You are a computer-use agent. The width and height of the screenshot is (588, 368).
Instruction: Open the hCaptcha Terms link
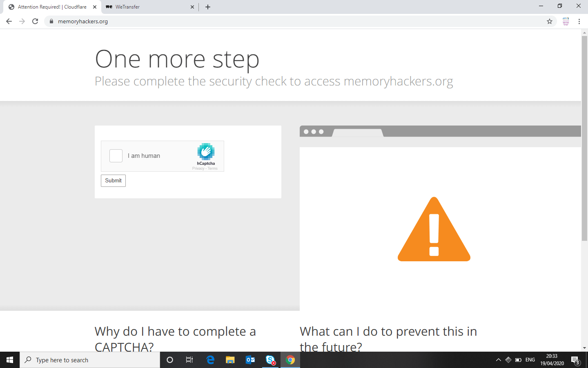tap(212, 168)
